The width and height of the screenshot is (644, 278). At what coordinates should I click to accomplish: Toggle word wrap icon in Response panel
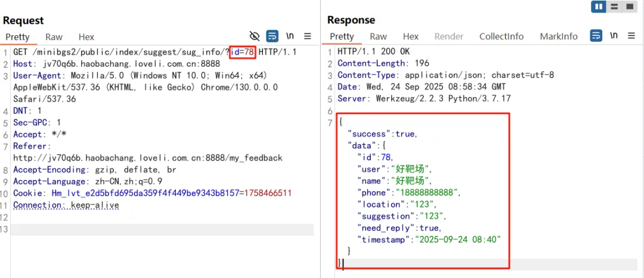[x=596, y=36]
